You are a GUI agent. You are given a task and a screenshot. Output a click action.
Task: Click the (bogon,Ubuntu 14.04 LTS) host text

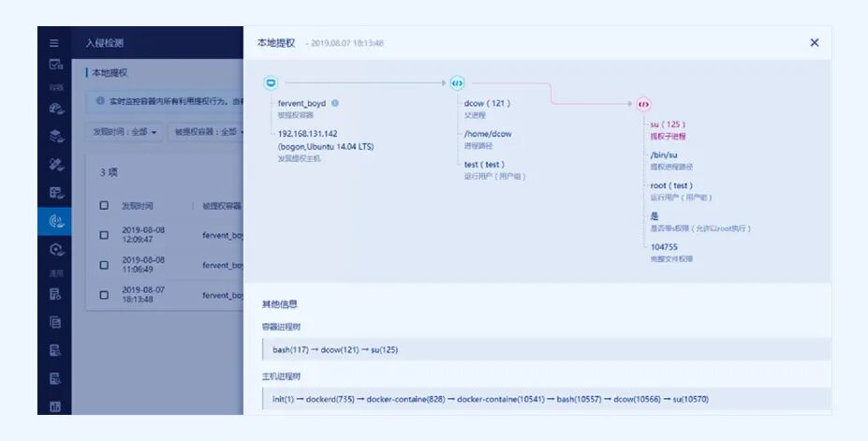pyautogui.click(x=326, y=147)
